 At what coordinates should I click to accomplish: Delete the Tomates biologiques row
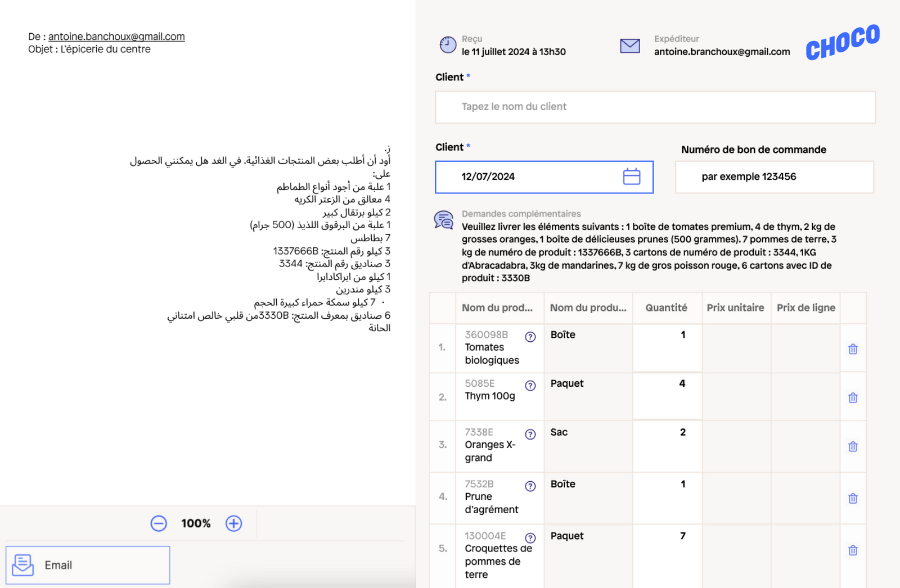coord(853,349)
